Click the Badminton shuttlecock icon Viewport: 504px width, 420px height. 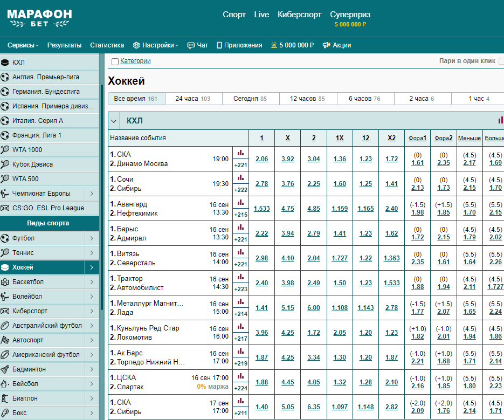click(5, 369)
